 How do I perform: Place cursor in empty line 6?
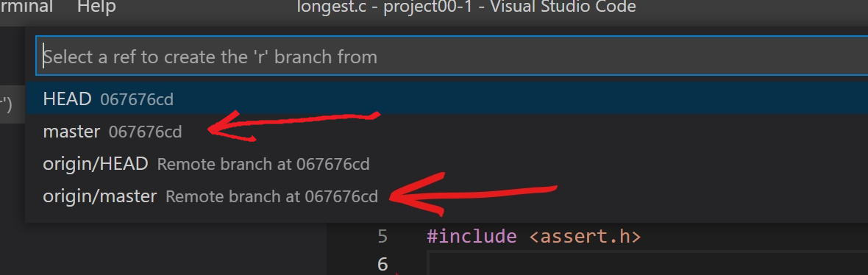click(647, 263)
